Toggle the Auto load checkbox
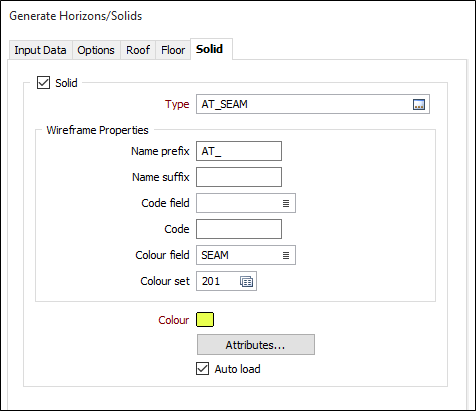This screenshot has height=411, width=476. pos(202,369)
